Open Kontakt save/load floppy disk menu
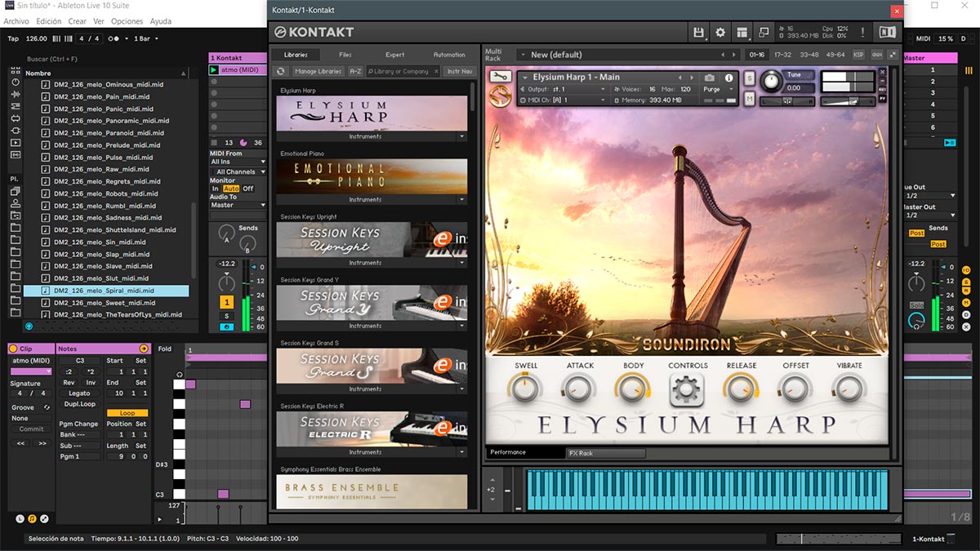Viewport: 980px width, 551px height. click(x=698, y=33)
